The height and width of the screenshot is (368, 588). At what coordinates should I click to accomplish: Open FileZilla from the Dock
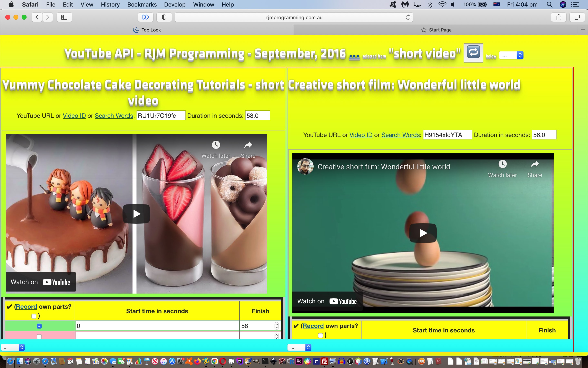324,361
